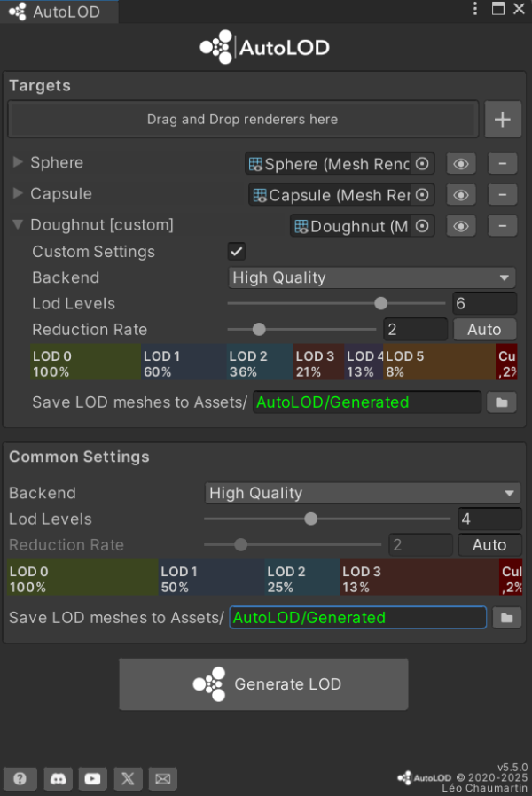Viewport: 532px width, 796px height.
Task: Uncheck Custom Settings for Doughnut
Action: tap(236, 252)
